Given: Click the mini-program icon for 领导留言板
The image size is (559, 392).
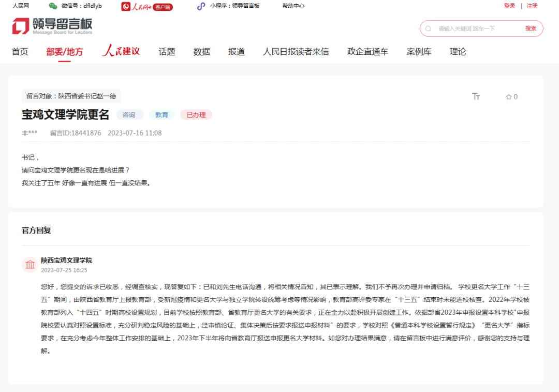Looking at the screenshot, I should 201,6.
